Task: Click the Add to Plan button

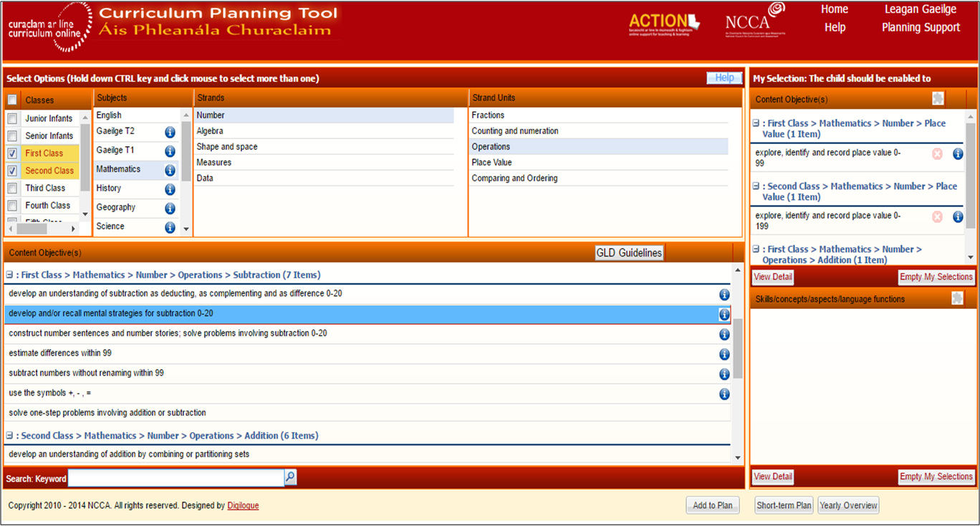Action: [x=712, y=505]
